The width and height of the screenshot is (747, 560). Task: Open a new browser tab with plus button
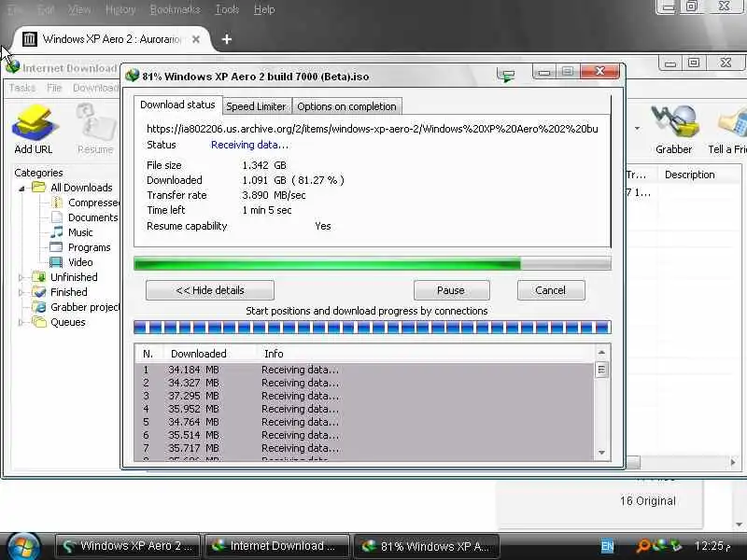tap(227, 39)
